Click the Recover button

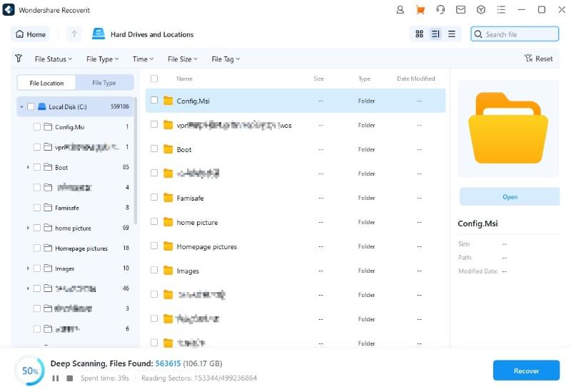pos(526,371)
